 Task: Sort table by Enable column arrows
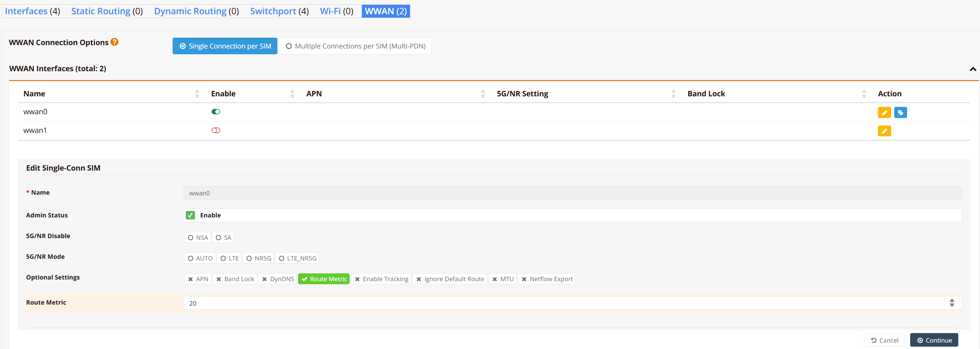(x=292, y=94)
